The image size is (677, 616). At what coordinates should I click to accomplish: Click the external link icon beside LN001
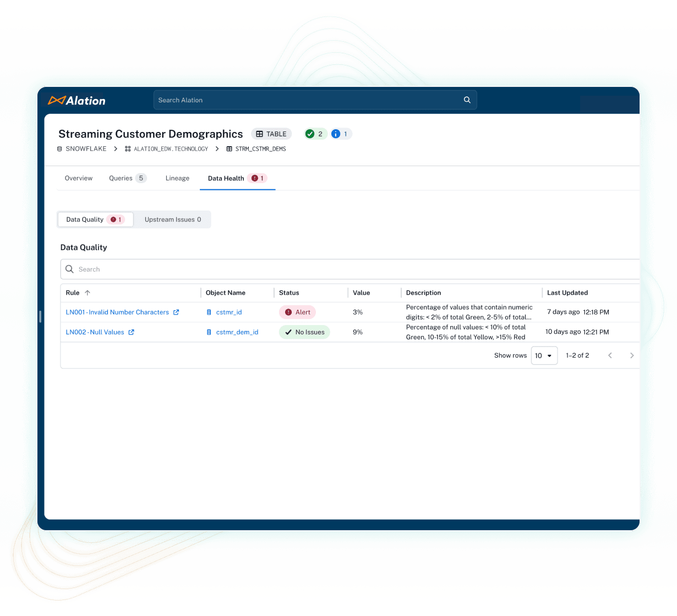(x=177, y=312)
